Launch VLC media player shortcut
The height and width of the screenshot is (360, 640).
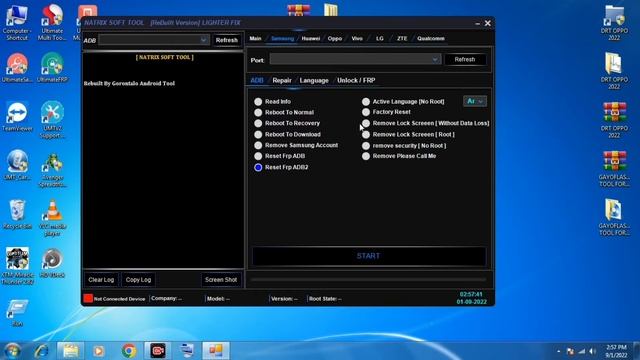52,218
